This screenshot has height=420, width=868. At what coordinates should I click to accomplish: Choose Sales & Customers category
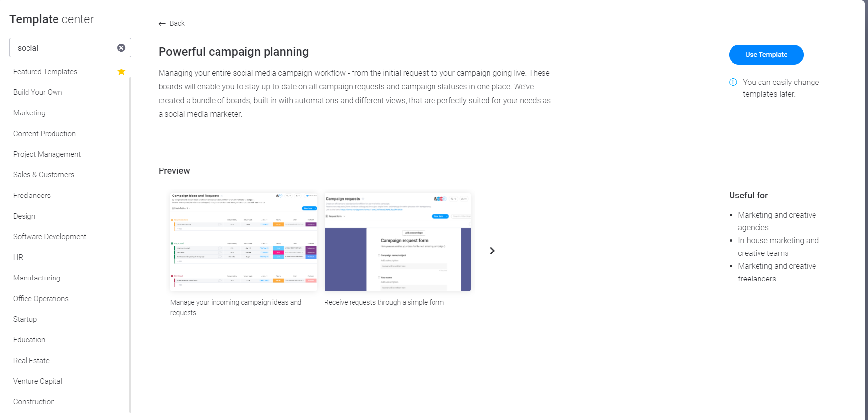pos(44,175)
